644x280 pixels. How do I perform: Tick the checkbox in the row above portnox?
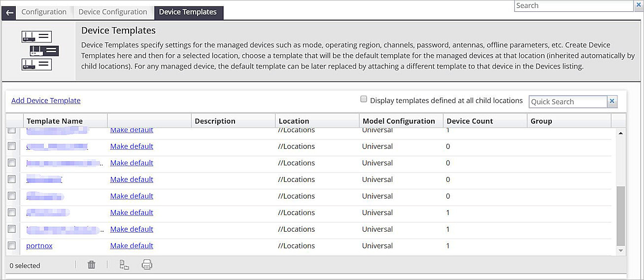coord(12,229)
